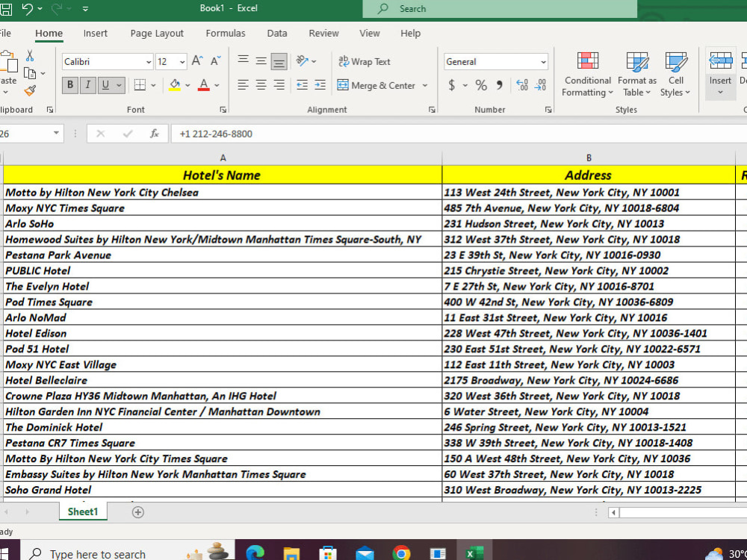Increase font size with the large A button

[x=196, y=61]
